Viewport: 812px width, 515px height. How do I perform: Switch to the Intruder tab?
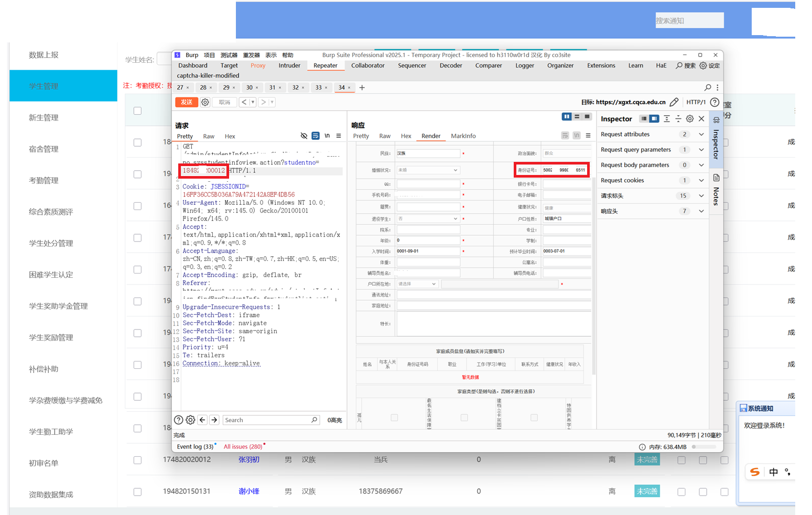point(289,65)
